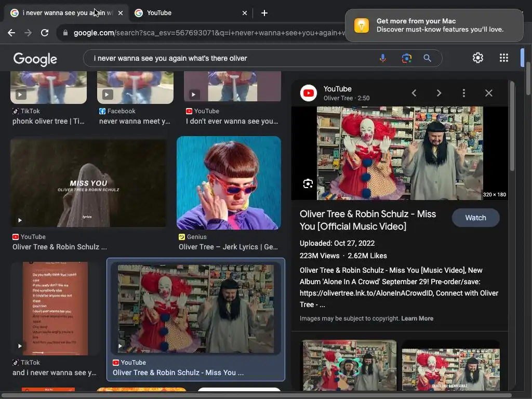
Task: Click the Genius source label
Action: 193,237
